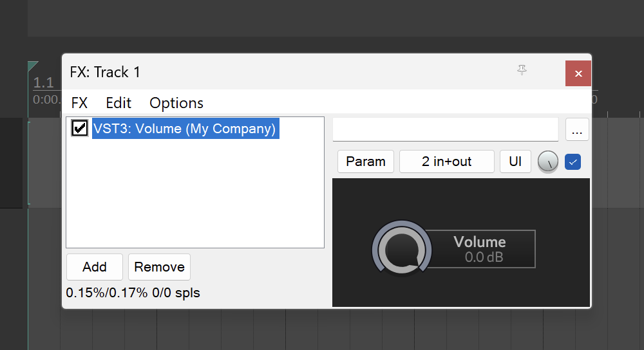Click the wet/dry mix knob

(x=548, y=162)
